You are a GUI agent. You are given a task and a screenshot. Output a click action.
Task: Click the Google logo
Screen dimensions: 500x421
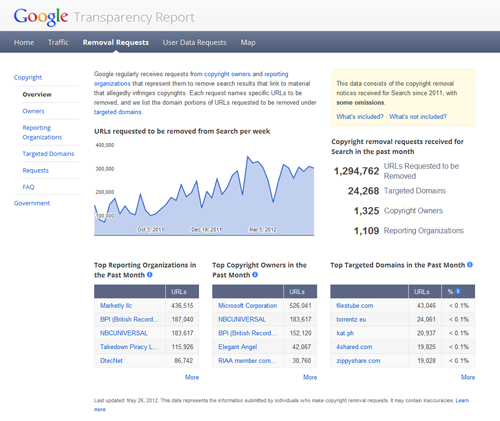click(41, 17)
